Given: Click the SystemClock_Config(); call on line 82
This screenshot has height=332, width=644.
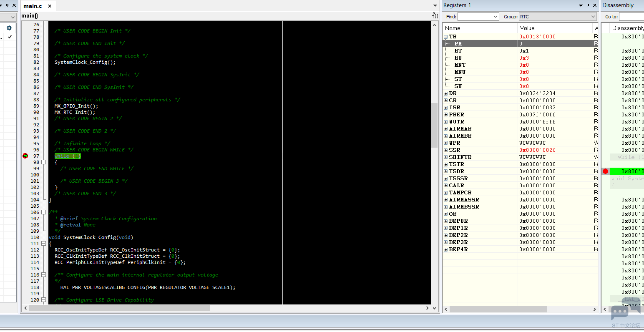Looking at the screenshot, I should pos(85,62).
